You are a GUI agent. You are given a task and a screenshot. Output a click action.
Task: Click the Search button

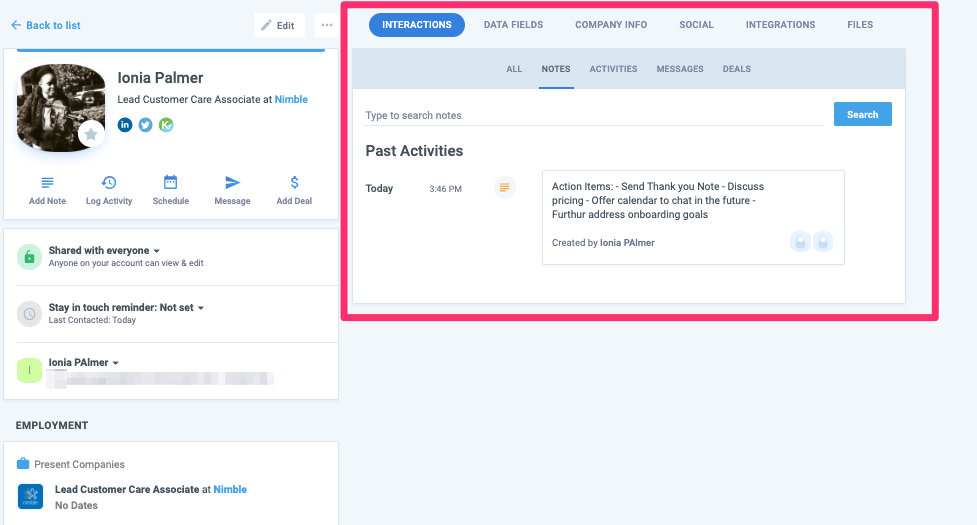pyautogui.click(x=862, y=115)
